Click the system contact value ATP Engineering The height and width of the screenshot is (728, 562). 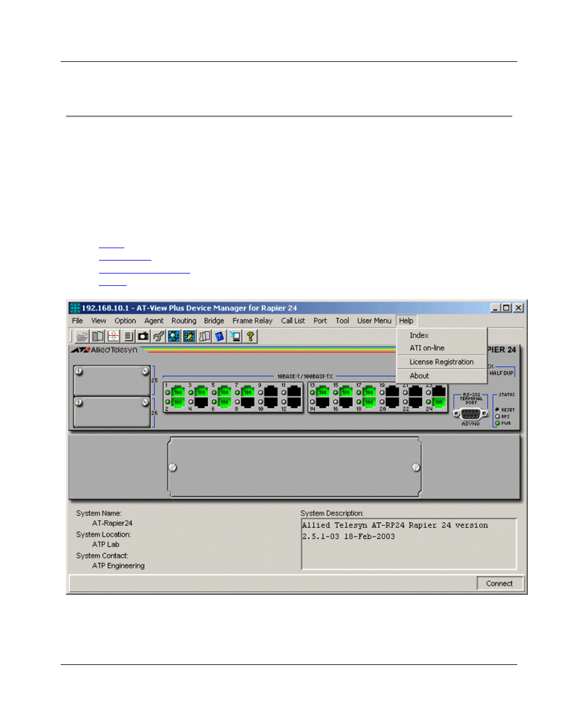pos(118,566)
